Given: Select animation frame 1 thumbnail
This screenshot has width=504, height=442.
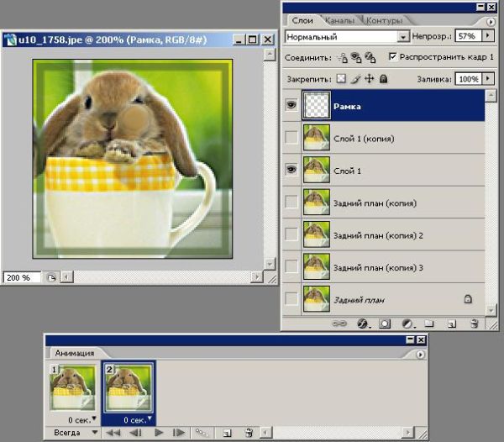Looking at the screenshot, I should (x=73, y=387).
